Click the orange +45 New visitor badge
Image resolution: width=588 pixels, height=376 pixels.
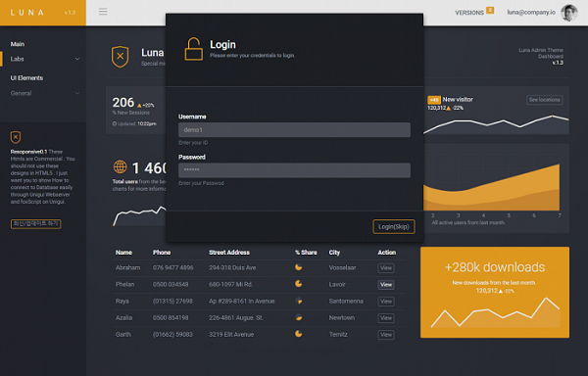(434, 100)
